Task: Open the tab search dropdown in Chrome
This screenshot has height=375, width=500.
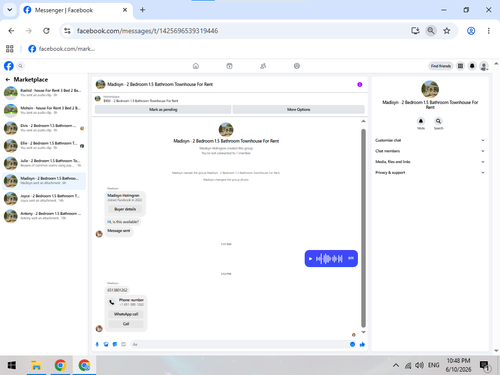Action: [x=10, y=10]
